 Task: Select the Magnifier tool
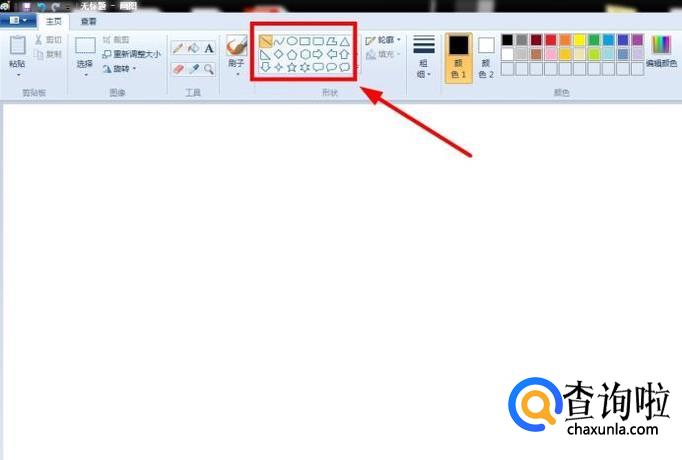point(209,69)
